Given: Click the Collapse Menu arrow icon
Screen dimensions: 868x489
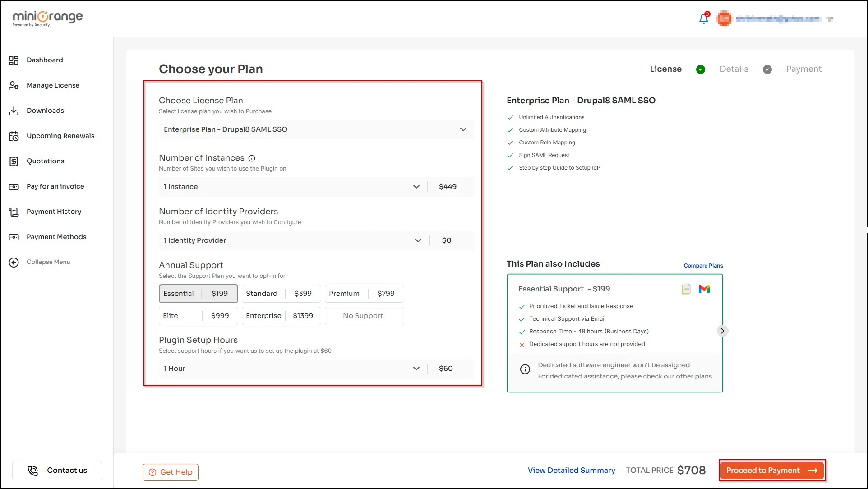Looking at the screenshot, I should pyautogui.click(x=14, y=262).
